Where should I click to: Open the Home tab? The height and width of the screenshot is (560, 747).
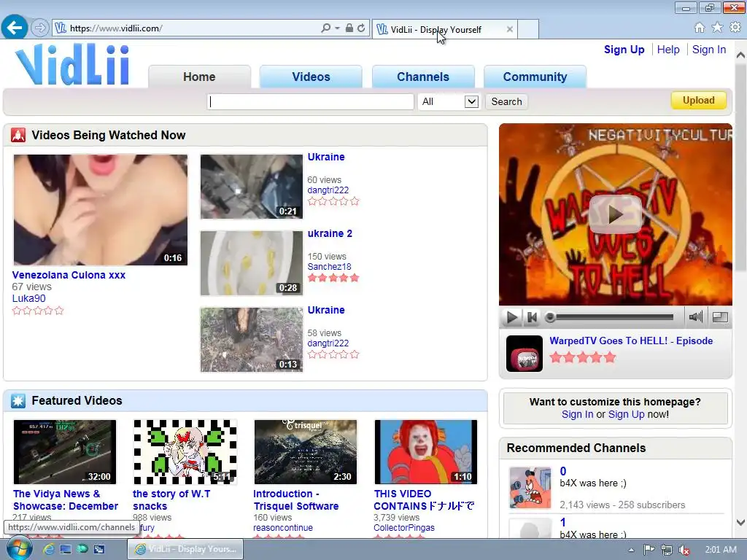[x=199, y=77]
